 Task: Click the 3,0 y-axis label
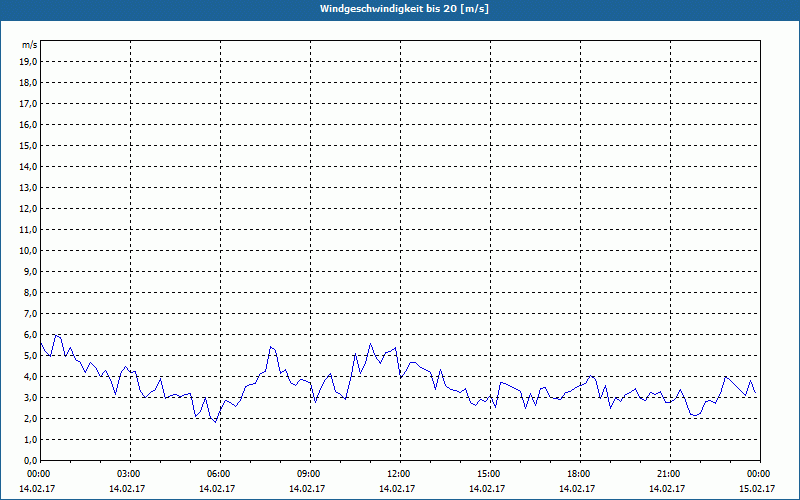30,397
